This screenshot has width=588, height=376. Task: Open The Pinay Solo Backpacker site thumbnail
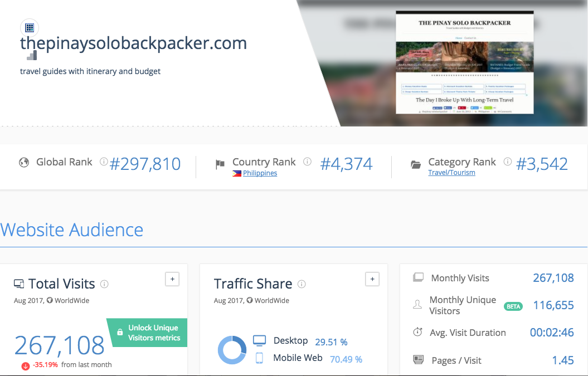[465, 62]
